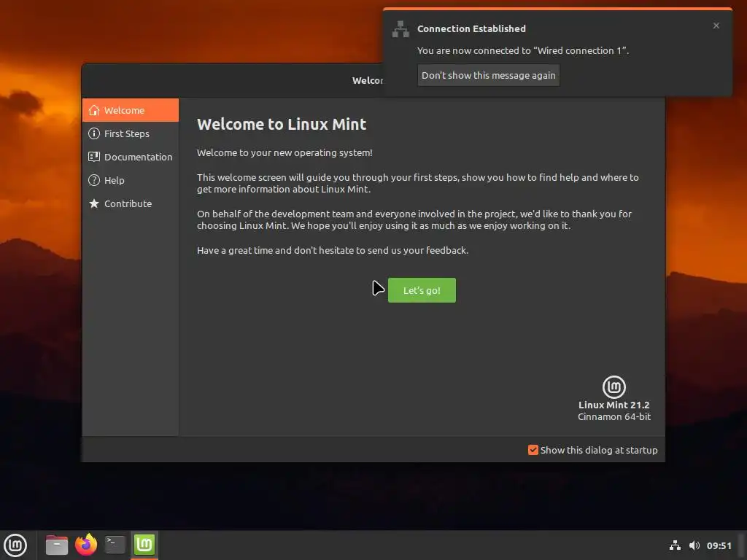The height and width of the screenshot is (560, 747).
Task: Select the Welcome sidebar tab
Action: 131,110
